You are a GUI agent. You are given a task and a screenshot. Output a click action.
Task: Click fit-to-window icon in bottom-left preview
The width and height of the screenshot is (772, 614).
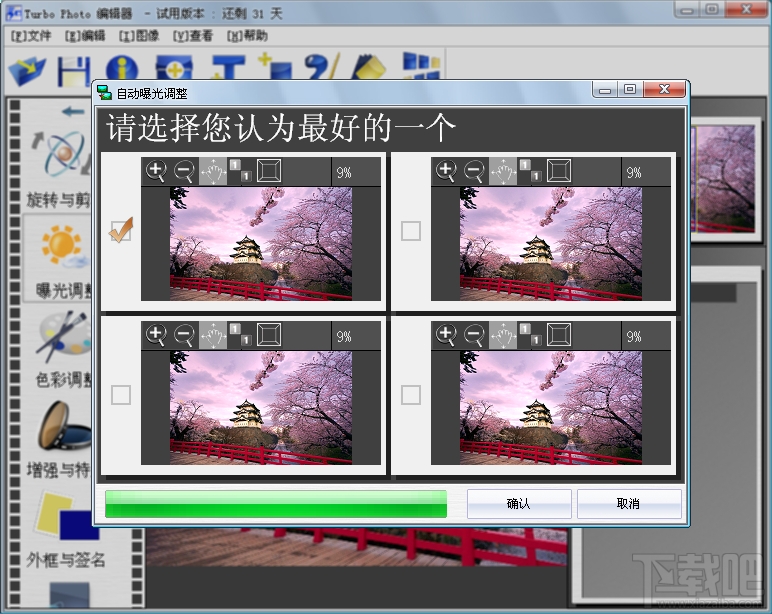tap(269, 334)
